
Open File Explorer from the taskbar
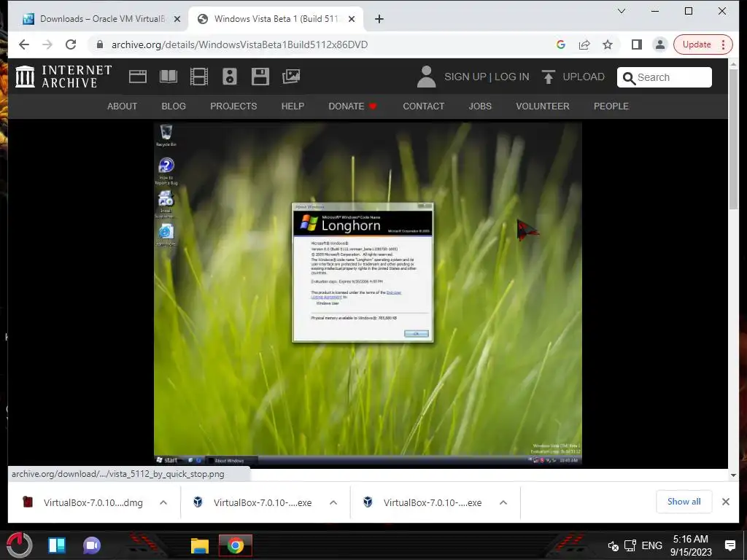pyautogui.click(x=200, y=545)
